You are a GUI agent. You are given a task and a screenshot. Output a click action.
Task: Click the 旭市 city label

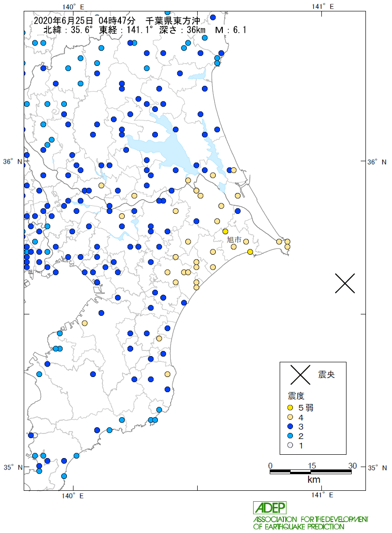(x=234, y=239)
